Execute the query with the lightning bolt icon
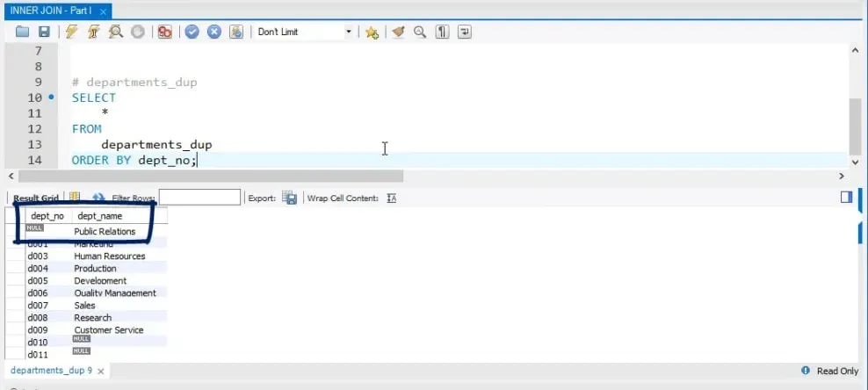This screenshot has width=868, height=390. pos(73,32)
